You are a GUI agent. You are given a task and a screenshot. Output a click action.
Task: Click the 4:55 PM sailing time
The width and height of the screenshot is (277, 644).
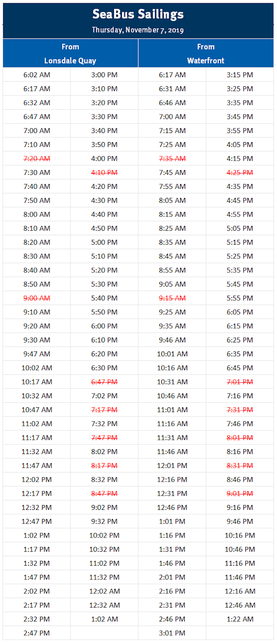240,215
